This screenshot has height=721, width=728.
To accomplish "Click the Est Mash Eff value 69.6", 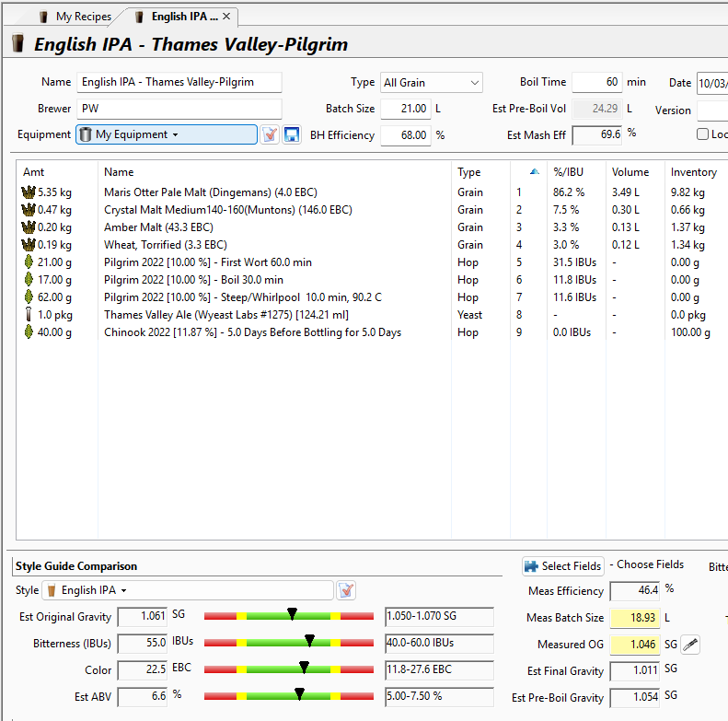I will 597,135.
